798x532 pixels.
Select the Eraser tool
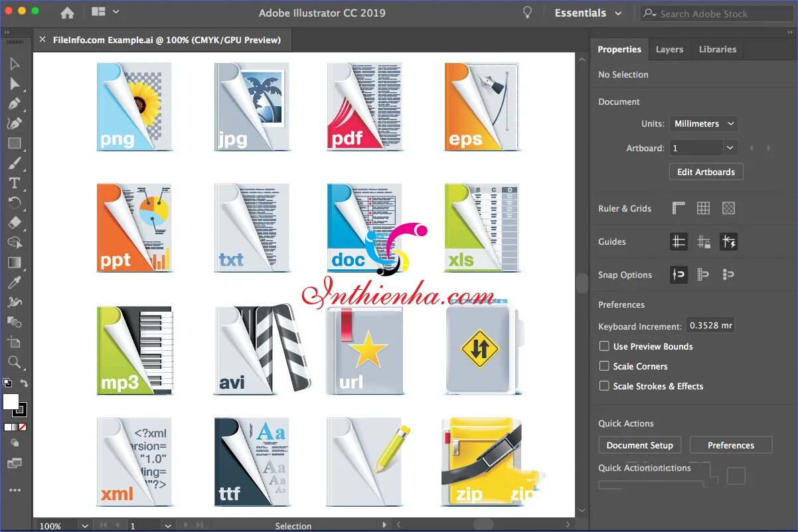pyautogui.click(x=15, y=223)
